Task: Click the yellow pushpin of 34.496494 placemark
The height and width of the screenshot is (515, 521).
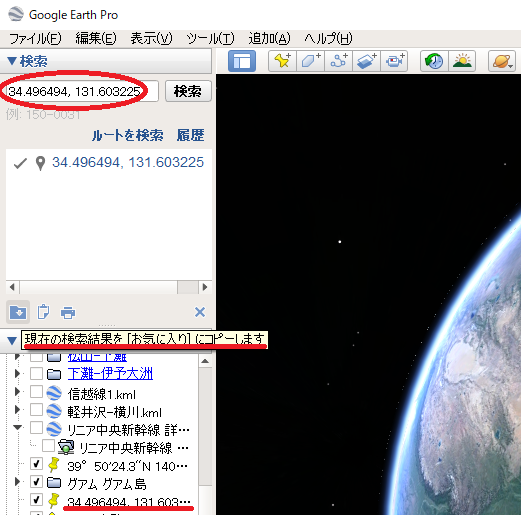Action: 53,501
